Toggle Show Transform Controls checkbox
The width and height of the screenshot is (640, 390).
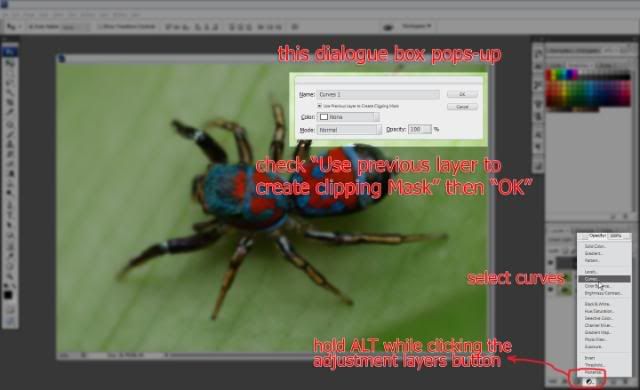point(100,27)
